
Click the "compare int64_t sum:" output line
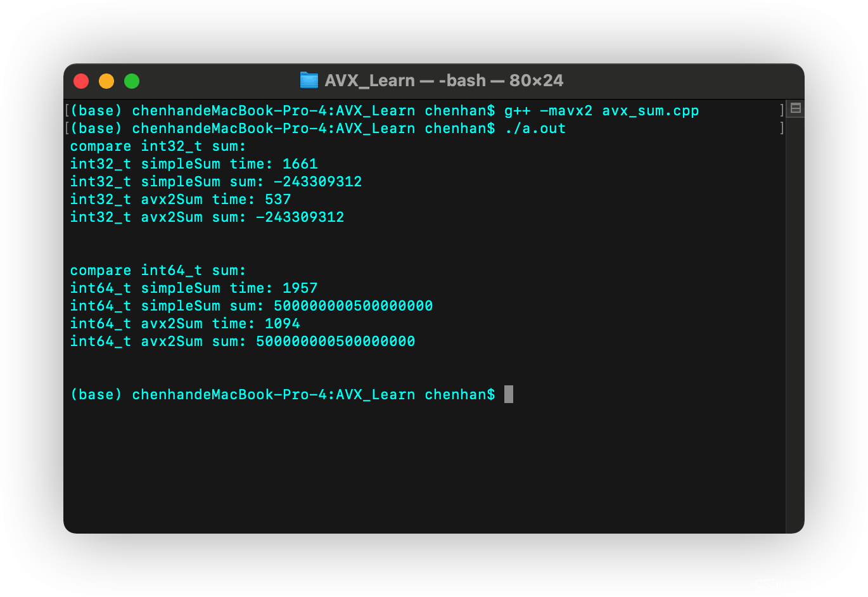tap(158, 271)
